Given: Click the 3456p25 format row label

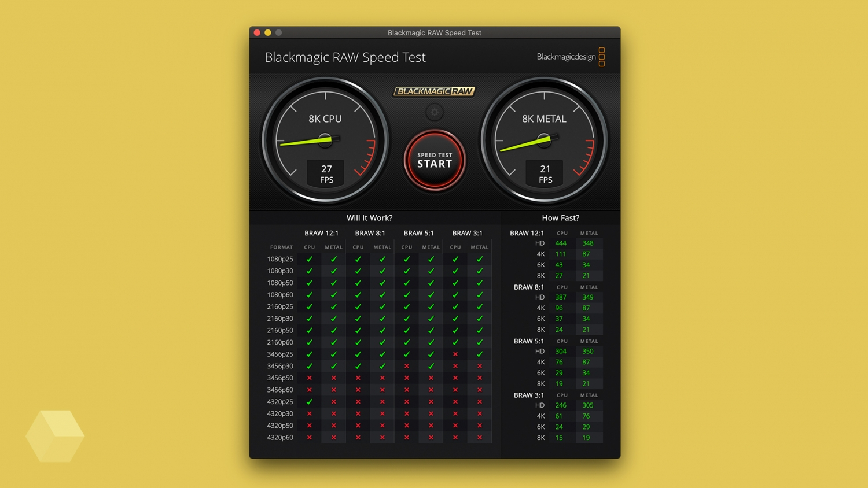Looking at the screenshot, I should pyautogui.click(x=280, y=354).
